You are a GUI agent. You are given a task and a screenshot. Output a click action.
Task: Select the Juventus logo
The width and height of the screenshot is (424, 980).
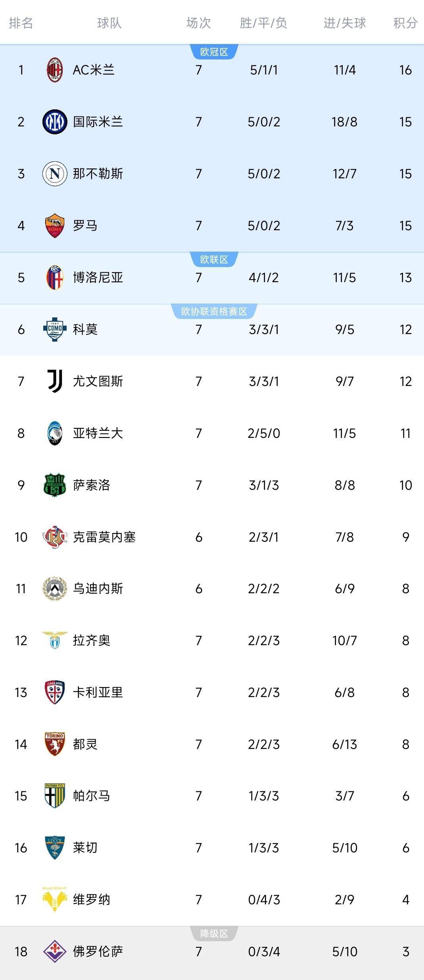point(55,381)
